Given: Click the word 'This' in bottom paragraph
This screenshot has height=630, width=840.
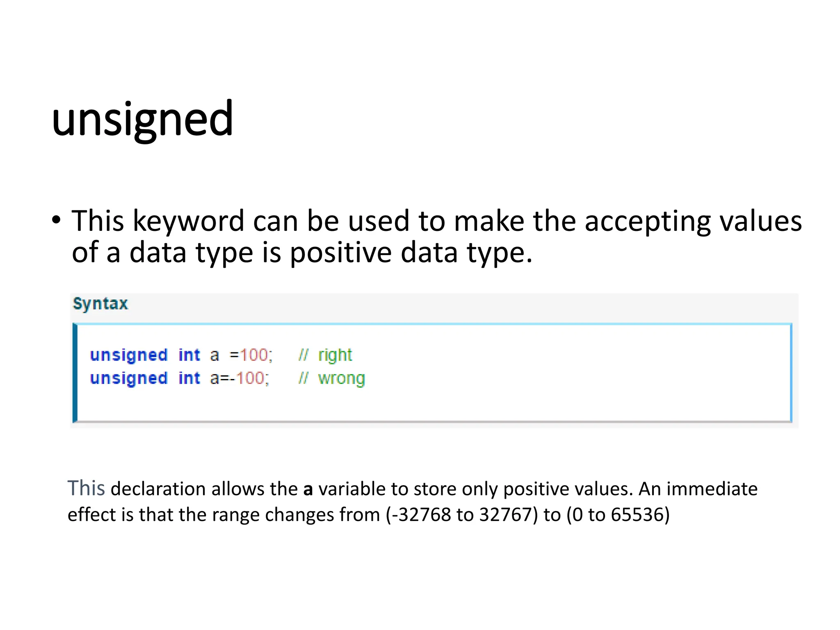Looking at the screenshot, I should point(86,488).
